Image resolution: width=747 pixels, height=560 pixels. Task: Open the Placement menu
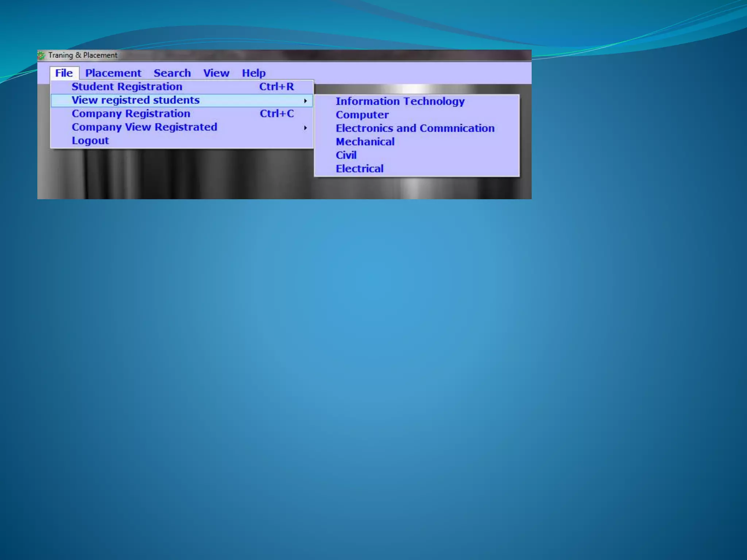coord(113,73)
